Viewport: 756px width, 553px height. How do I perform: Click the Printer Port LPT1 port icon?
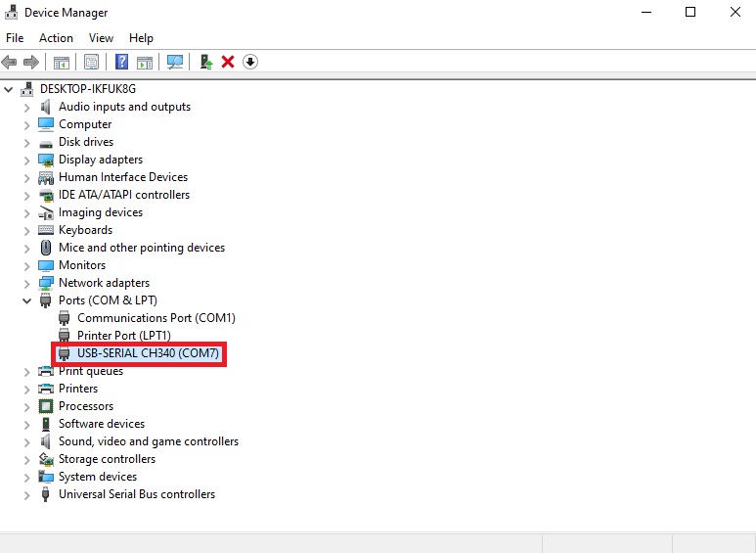click(x=65, y=336)
